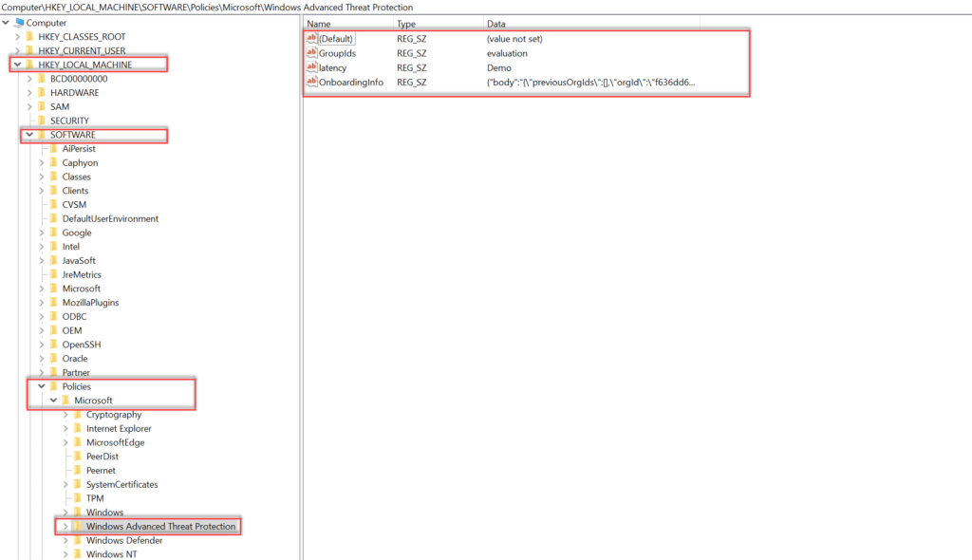Click REG_SZ type in GroupIds row
The image size is (972, 560).
pyautogui.click(x=412, y=53)
